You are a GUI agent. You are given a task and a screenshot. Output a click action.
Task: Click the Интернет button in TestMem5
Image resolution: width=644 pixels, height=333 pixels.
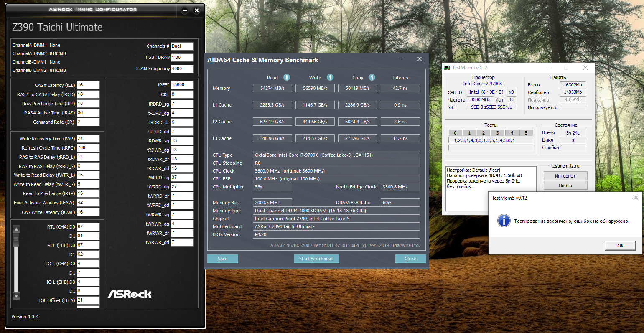[x=565, y=176]
